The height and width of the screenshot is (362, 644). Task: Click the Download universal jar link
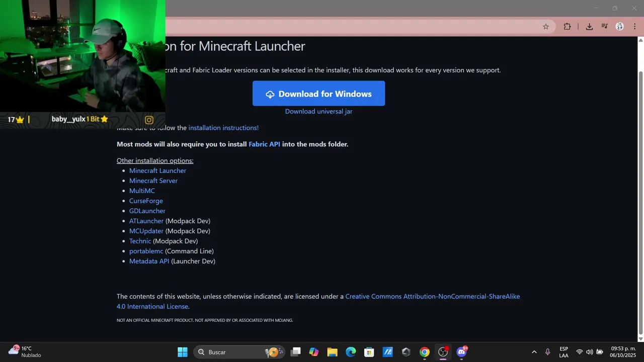pyautogui.click(x=318, y=111)
